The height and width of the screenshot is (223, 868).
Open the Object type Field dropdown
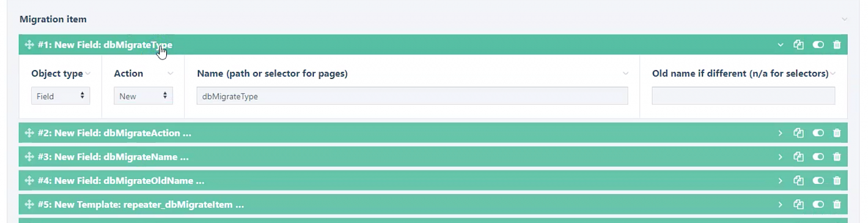pyautogui.click(x=61, y=96)
